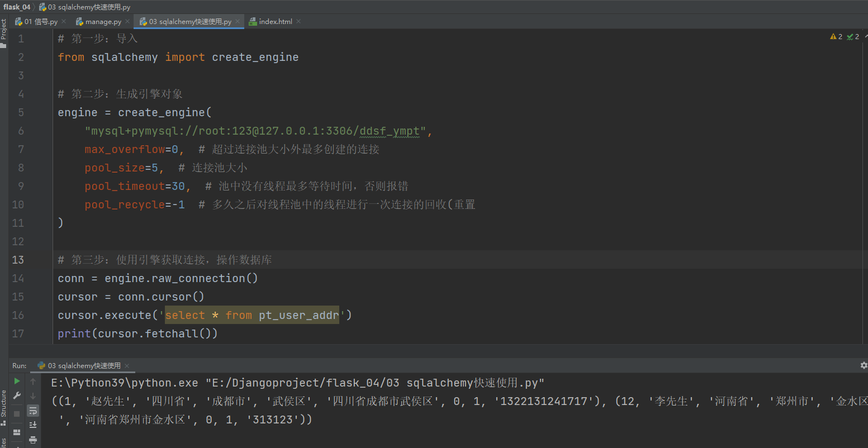Click the up-arrow stack trace icon

click(33, 381)
